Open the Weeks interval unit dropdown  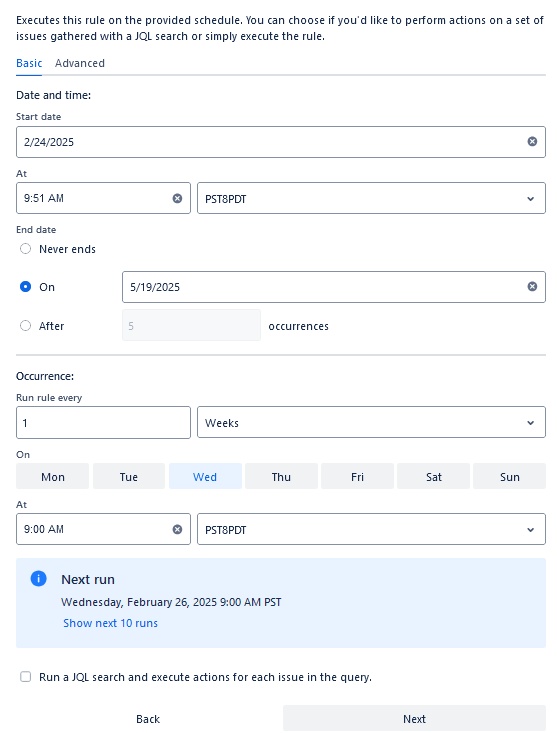point(371,423)
